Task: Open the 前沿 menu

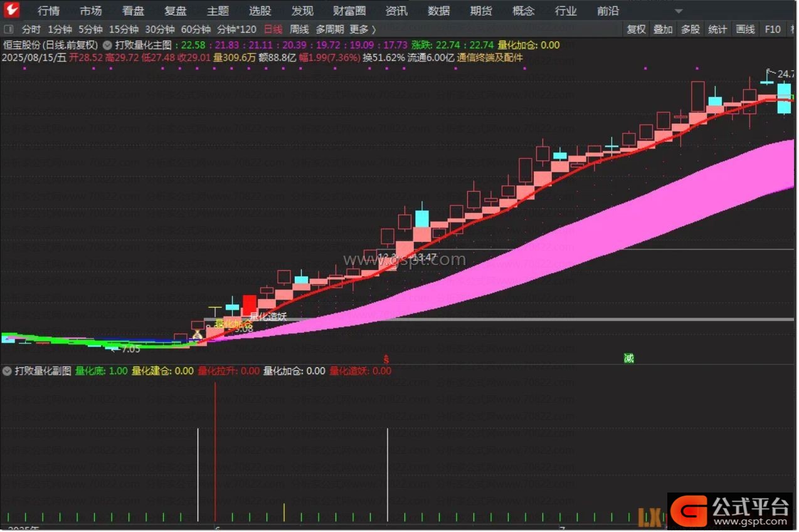Action: point(608,11)
